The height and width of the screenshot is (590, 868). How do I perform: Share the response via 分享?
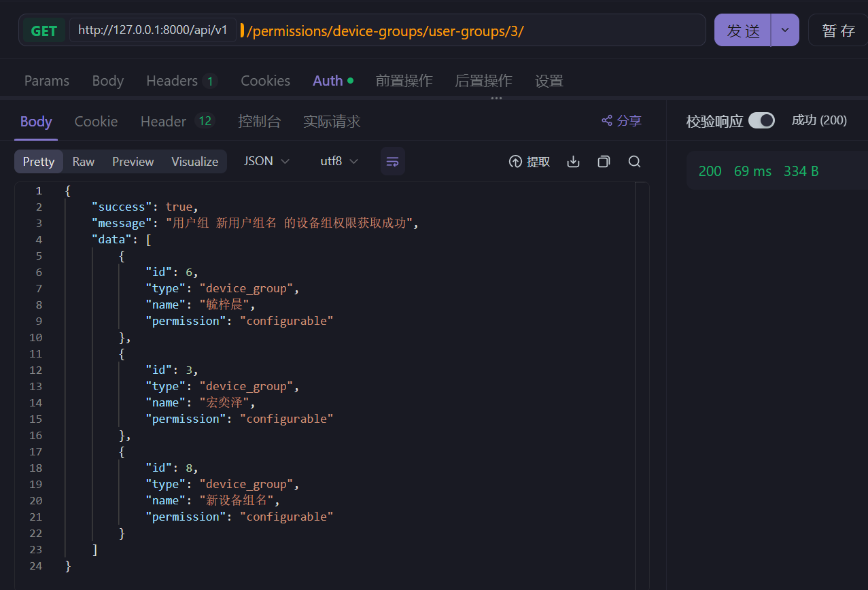click(x=621, y=121)
